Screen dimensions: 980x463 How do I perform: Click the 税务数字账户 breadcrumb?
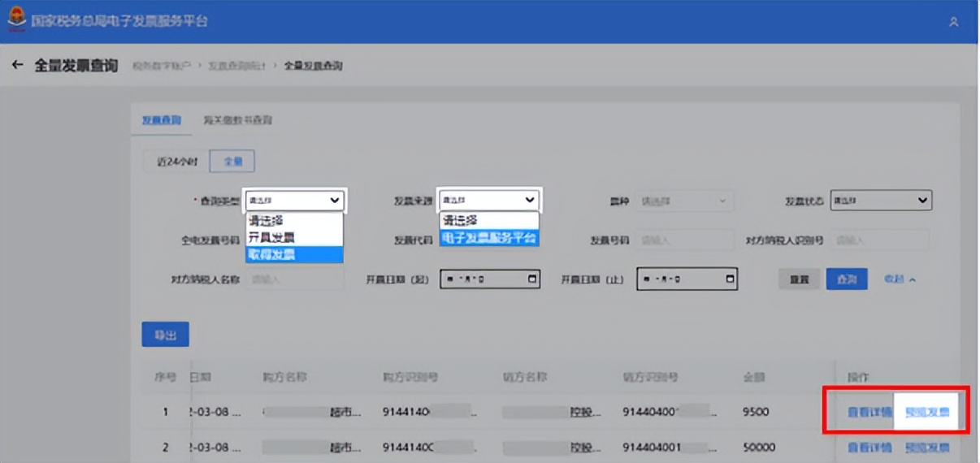pyautogui.click(x=161, y=65)
